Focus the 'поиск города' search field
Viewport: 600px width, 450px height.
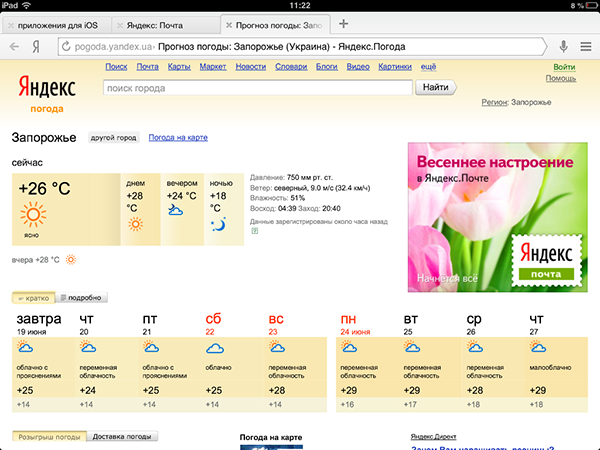pos(258,88)
